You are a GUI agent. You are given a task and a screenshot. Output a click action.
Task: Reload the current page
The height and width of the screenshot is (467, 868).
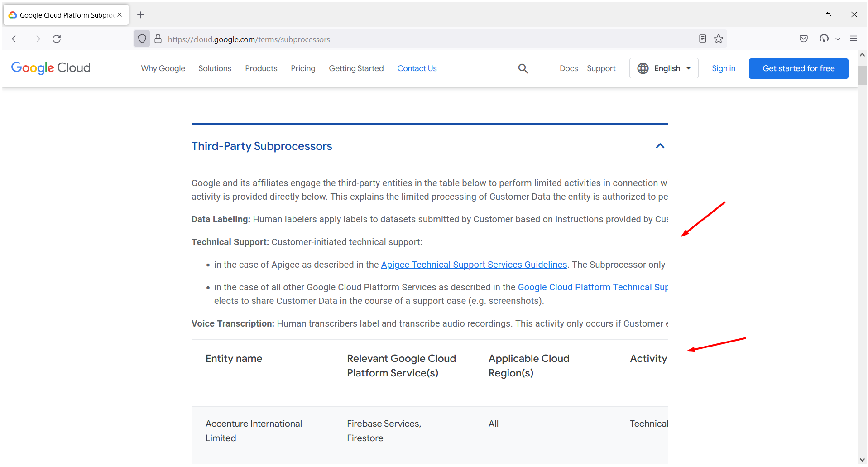pos(57,39)
